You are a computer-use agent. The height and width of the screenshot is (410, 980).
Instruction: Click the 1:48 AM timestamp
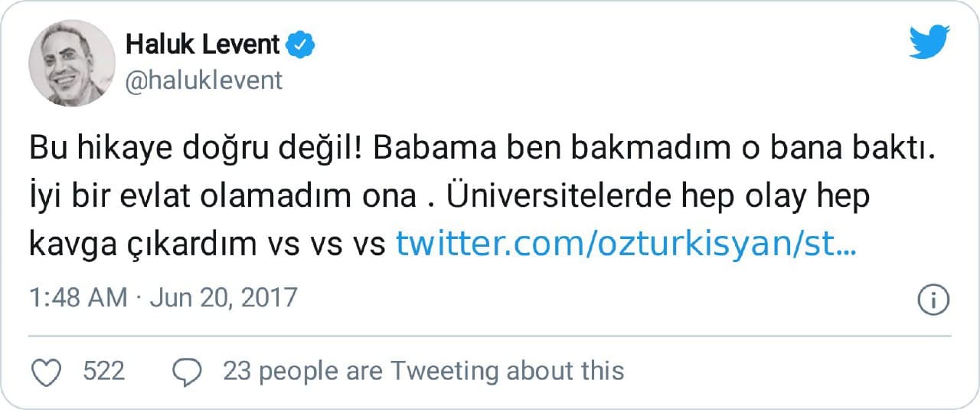(x=78, y=297)
